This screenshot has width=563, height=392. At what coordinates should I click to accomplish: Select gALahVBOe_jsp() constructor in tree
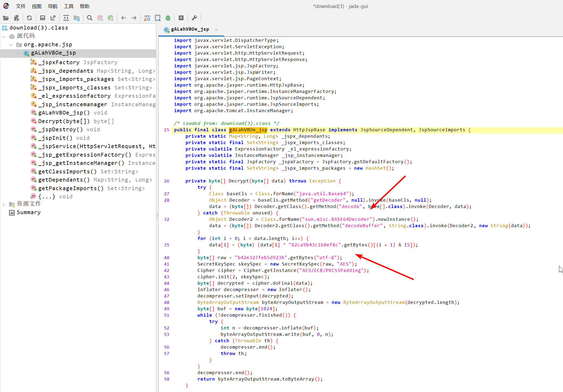tap(73, 113)
